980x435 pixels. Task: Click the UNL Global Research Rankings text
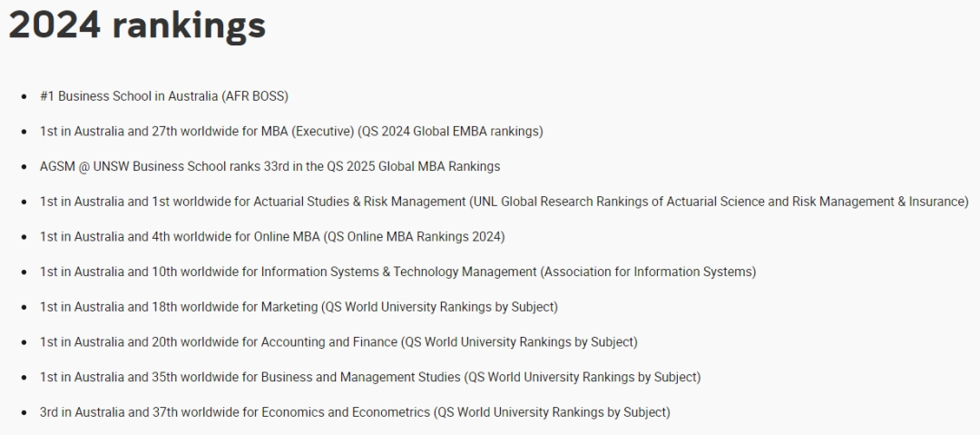[719, 202]
